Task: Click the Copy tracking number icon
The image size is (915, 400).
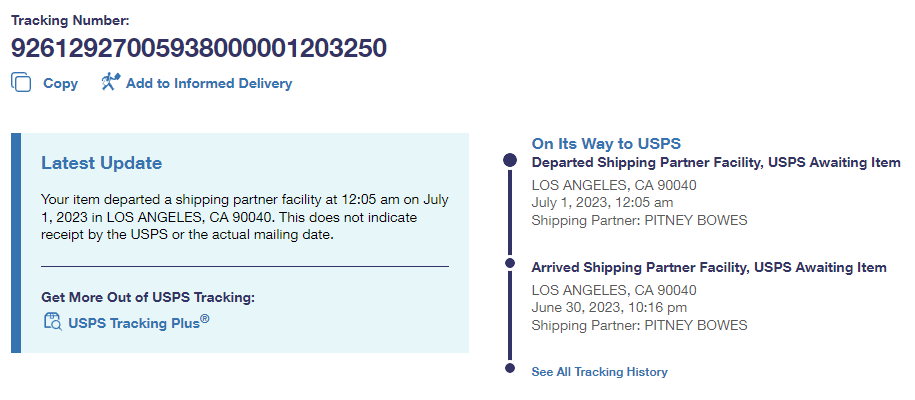Action: click(x=22, y=83)
